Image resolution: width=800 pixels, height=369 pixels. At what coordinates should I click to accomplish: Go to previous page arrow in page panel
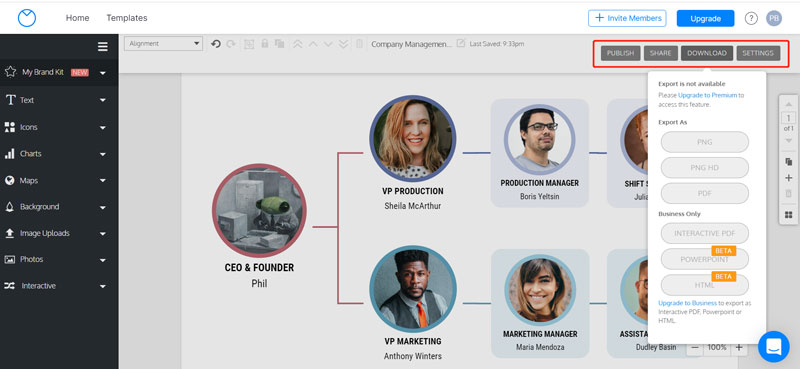[x=788, y=104]
